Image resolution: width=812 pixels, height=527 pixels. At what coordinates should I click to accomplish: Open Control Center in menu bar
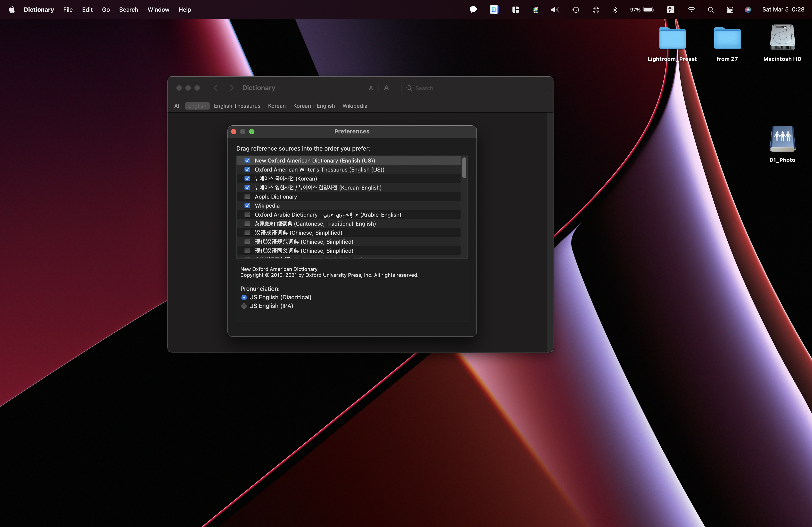[729, 9]
